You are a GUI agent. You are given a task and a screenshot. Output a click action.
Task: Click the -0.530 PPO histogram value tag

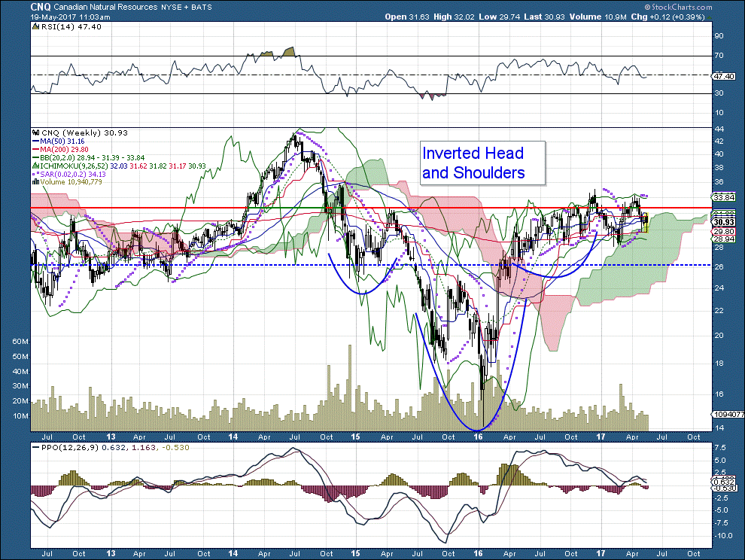point(723,488)
